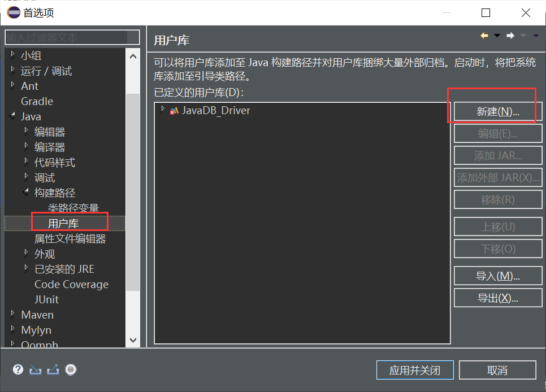The width and height of the screenshot is (546, 392).
Task: Click the export preferences icon at bottom left
Action: (x=52, y=369)
